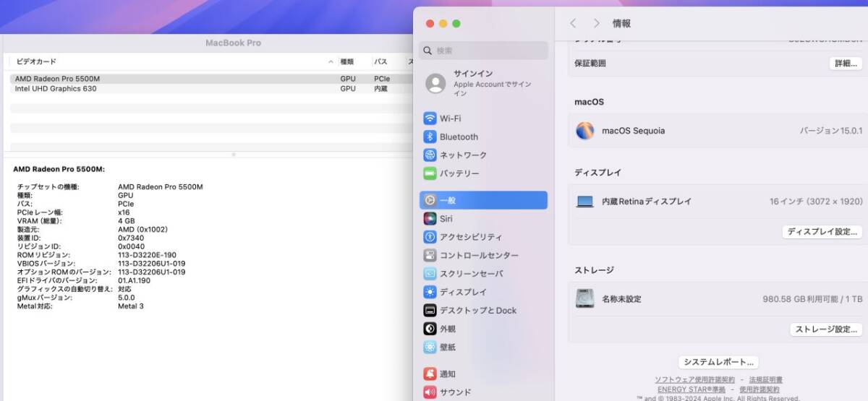
Task: Click the Metal 3 value
Action: [x=131, y=306]
